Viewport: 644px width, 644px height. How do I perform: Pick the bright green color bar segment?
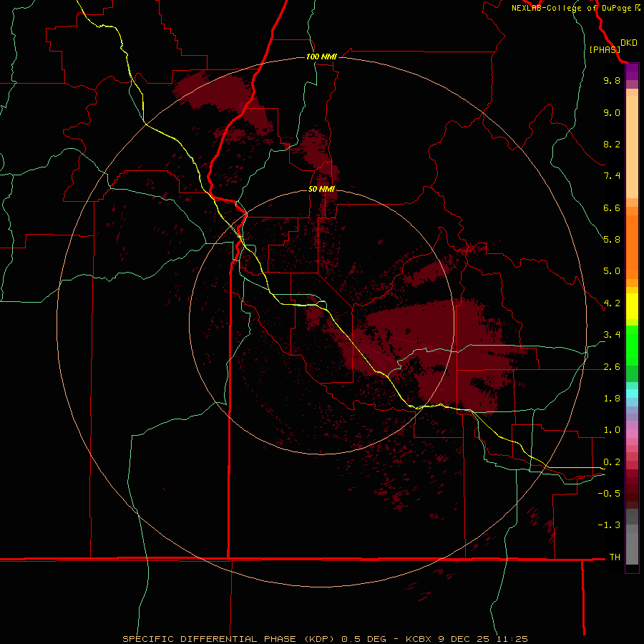pos(632,345)
